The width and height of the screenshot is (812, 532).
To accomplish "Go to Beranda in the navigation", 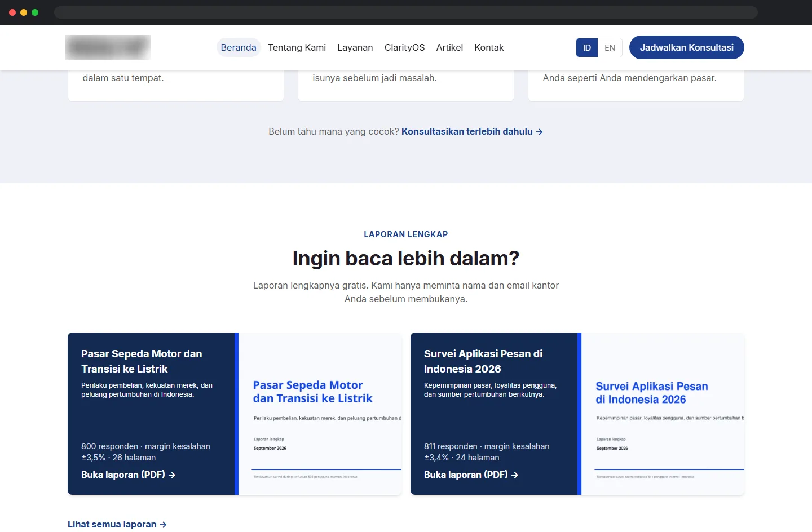I will [239, 47].
